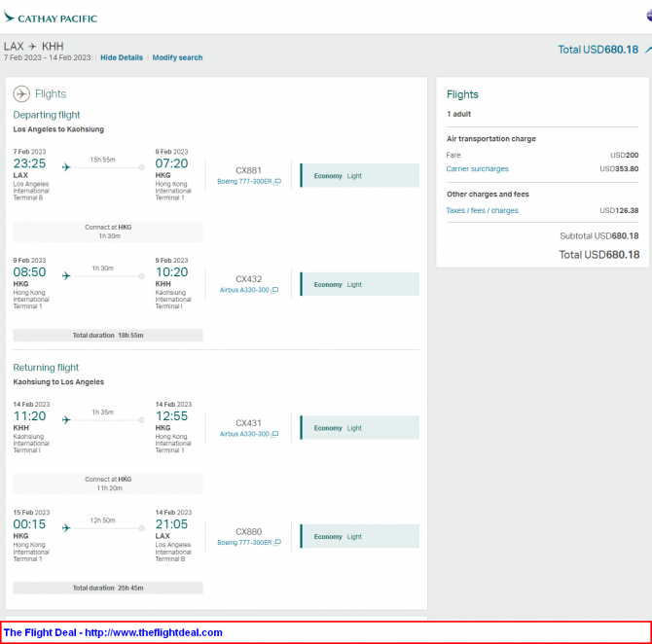Click '1 adult' passenger text

tap(459, 114)
